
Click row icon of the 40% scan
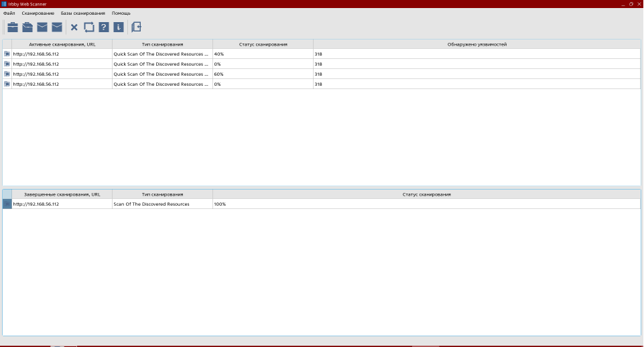[7, 54]
